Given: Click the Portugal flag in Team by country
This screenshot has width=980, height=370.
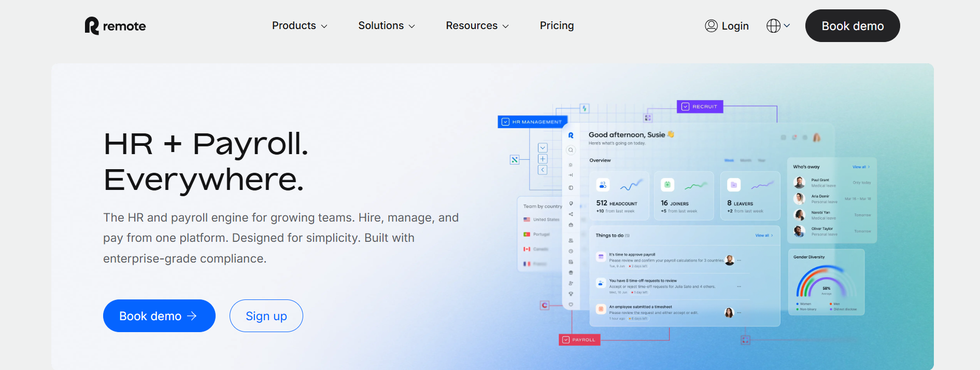Looking at the screenshot, I should pos(527,234).
